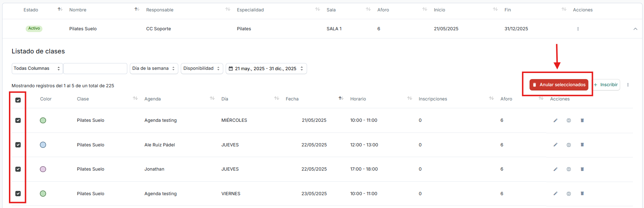Click the VIERNES day cell
Image resolution: width=644 pixels, height=208 pixels.
(x=231, y=194)
